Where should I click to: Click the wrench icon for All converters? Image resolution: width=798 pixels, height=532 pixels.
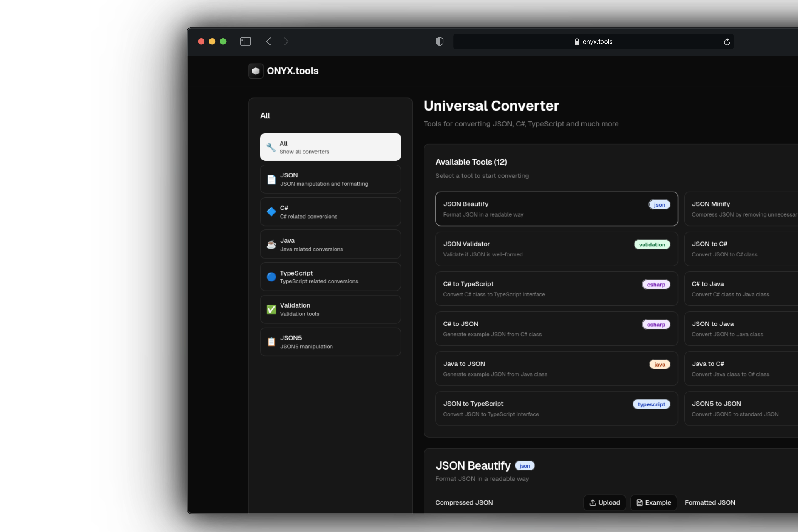coord(271,147)
